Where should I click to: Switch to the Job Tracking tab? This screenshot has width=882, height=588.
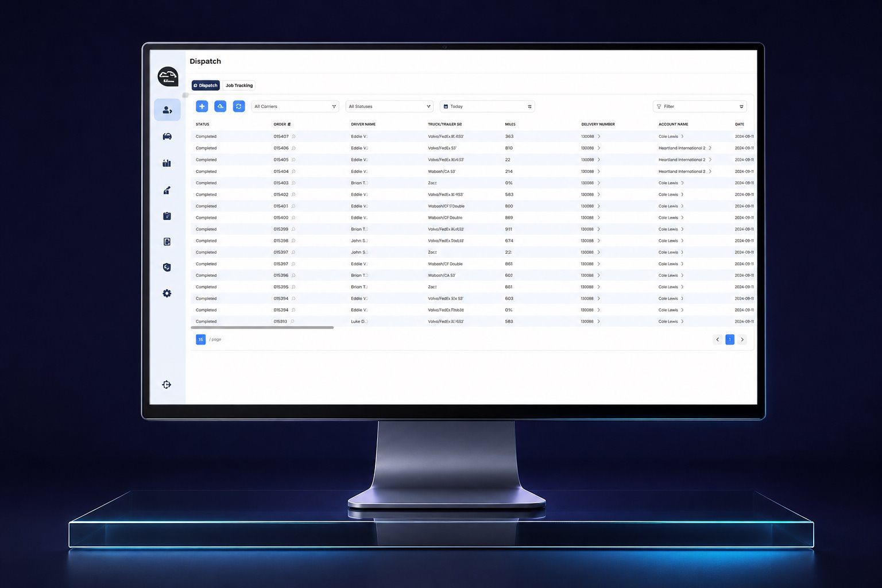click(239, 85)
